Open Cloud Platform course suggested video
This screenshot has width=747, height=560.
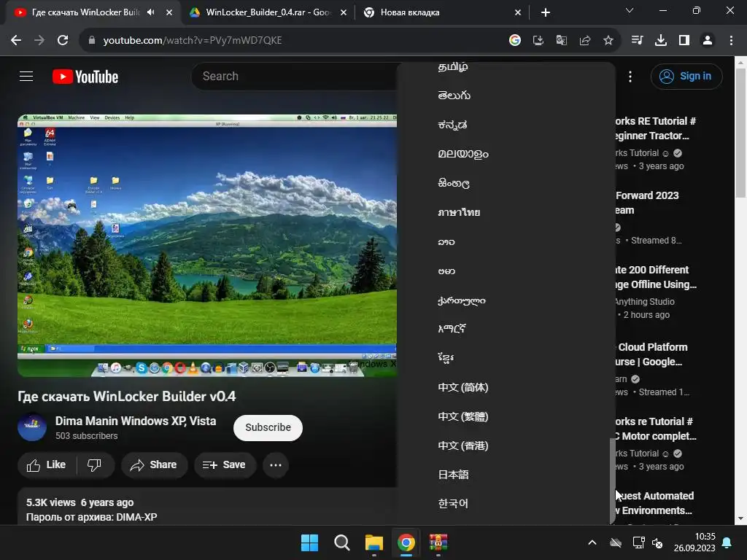651,354
